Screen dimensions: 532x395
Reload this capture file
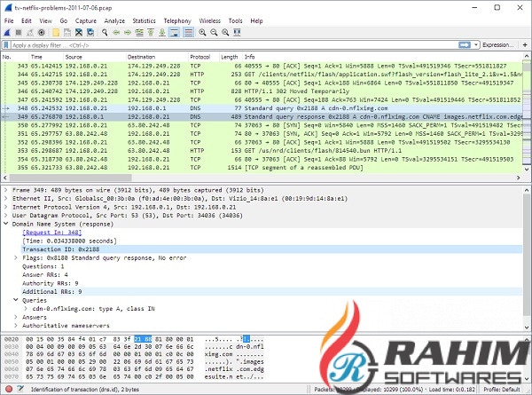[x=90, y=33]
